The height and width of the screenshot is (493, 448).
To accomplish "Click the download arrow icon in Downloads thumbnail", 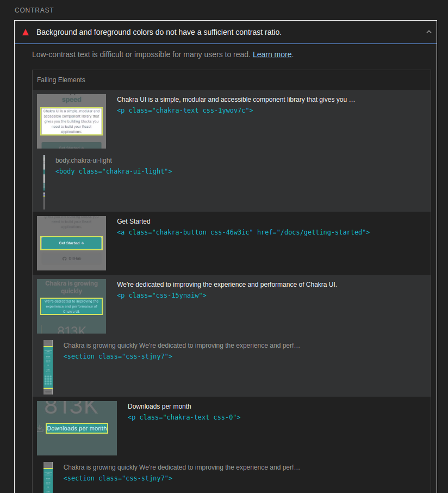I will (x=41, y=429).
